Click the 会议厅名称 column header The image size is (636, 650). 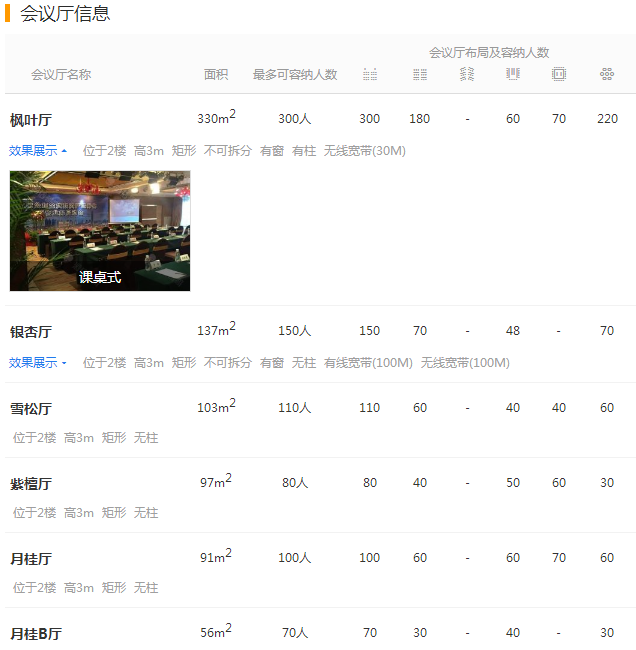point(61,75)
